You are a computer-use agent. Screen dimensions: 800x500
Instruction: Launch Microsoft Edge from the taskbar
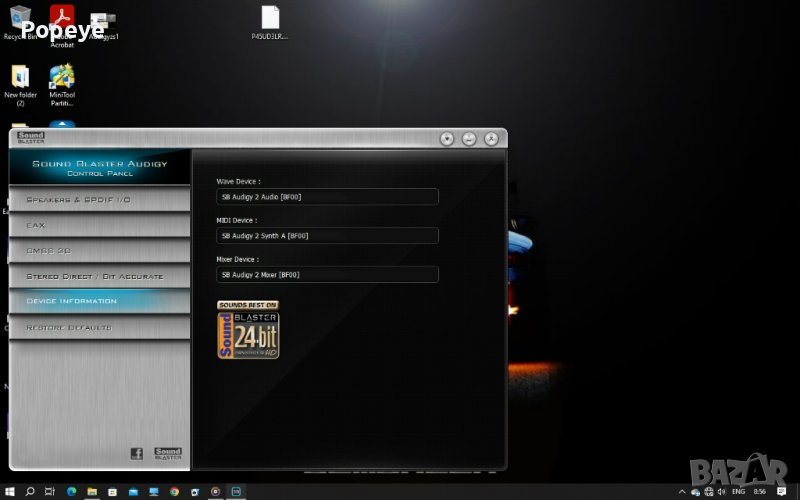tap(71, 491)
